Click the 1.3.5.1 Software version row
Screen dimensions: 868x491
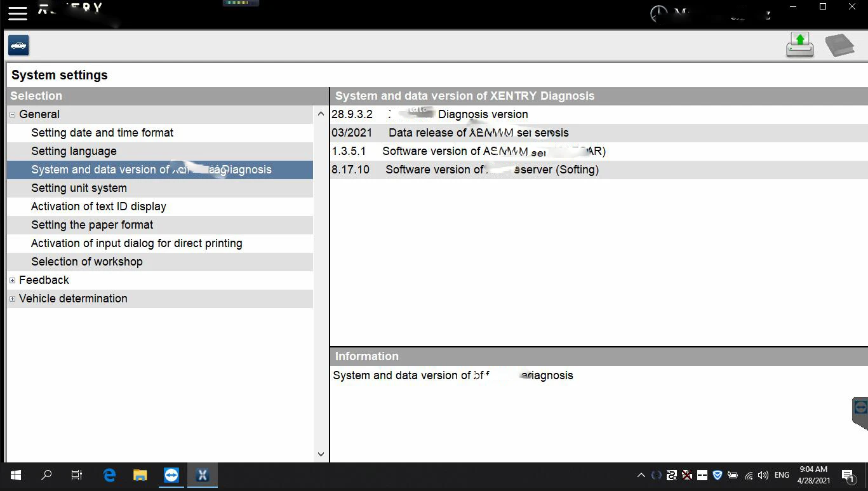(599, 151)
